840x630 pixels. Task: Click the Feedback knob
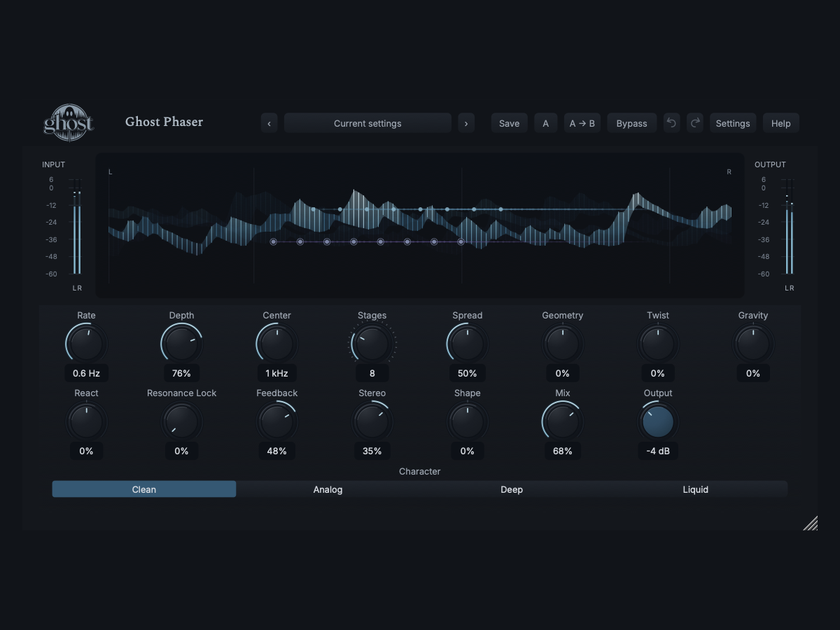276,421
